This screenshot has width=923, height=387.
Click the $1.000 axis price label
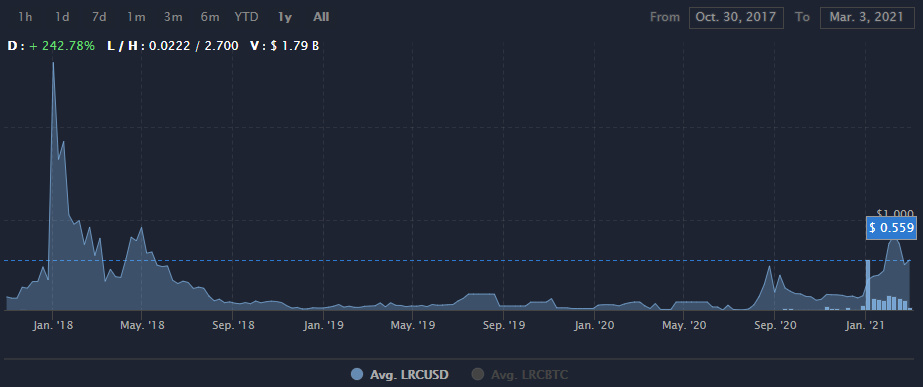click(x=895, y=213)
